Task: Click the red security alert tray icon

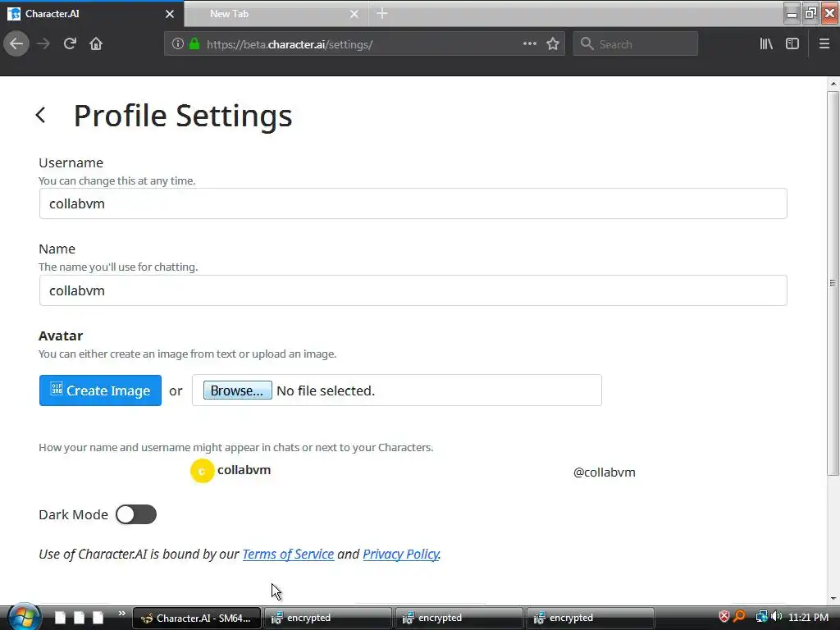Action: [724, 617]
